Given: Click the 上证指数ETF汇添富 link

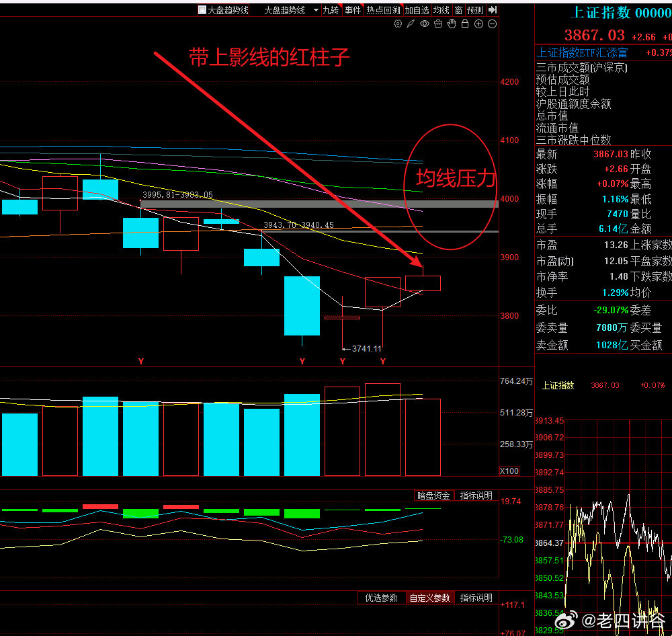Looking at the screenshot, I should (582, 52).
